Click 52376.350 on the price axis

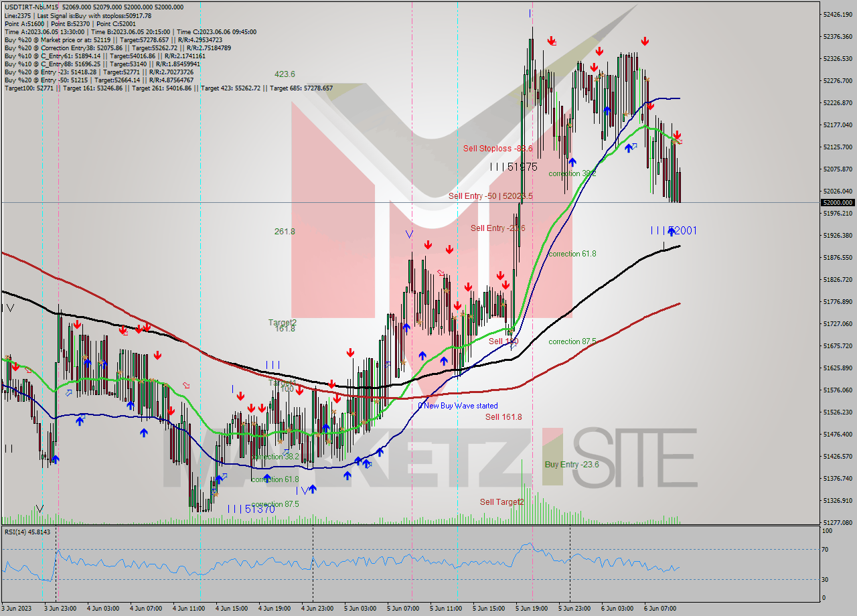click(838, 36)
